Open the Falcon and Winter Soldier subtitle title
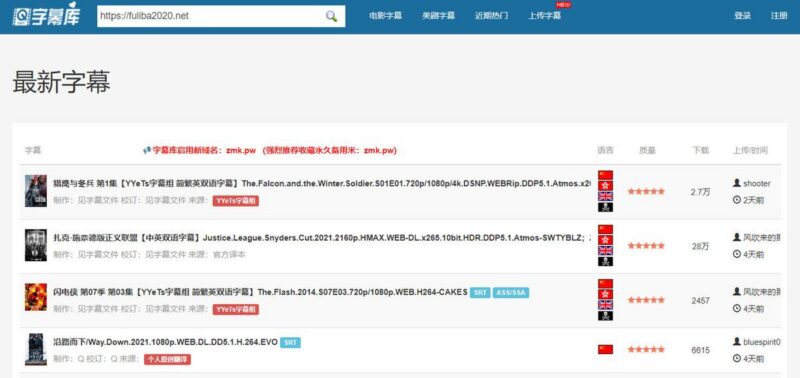Viewport: 800px width, 378px height. 322,183
